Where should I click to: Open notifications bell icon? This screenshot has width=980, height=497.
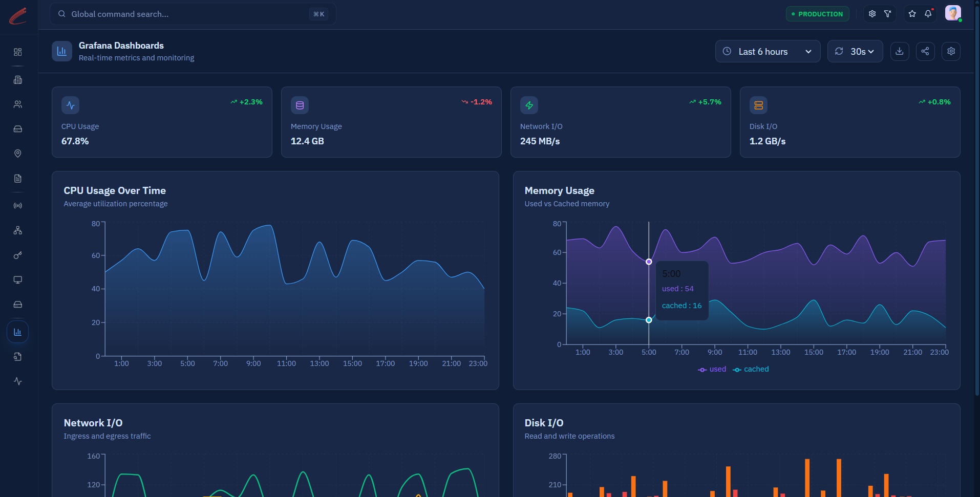click(928, 14)
